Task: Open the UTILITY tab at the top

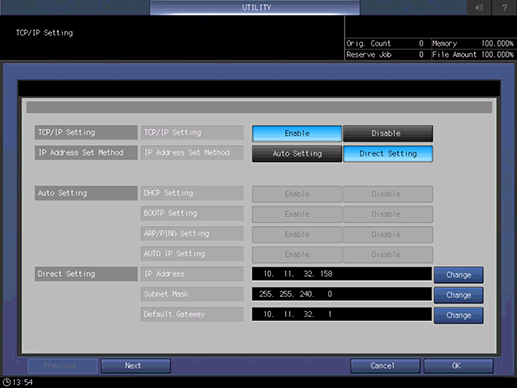Action: tap(255, 7)
